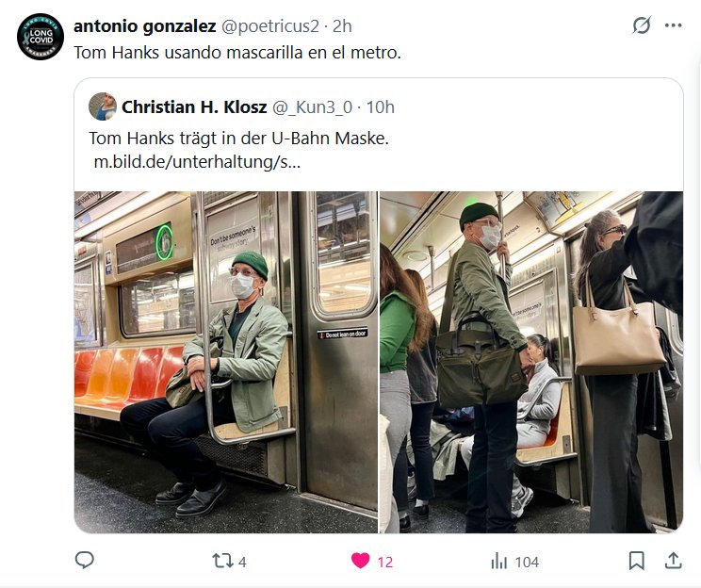The image size is (701, 588).
Task: Enlarge left photo of seated masked man
Action: point(226,362)
